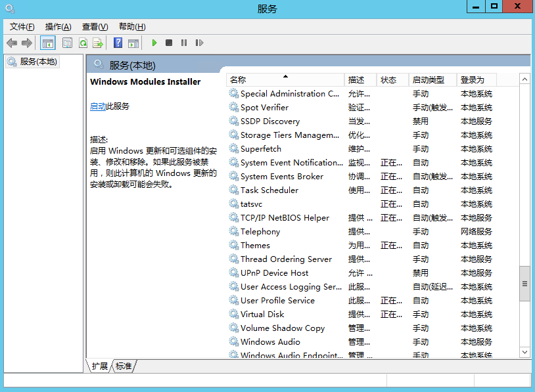Sort by the 启动类型 column header
535x392 pixels.
[x=432, y=79]
